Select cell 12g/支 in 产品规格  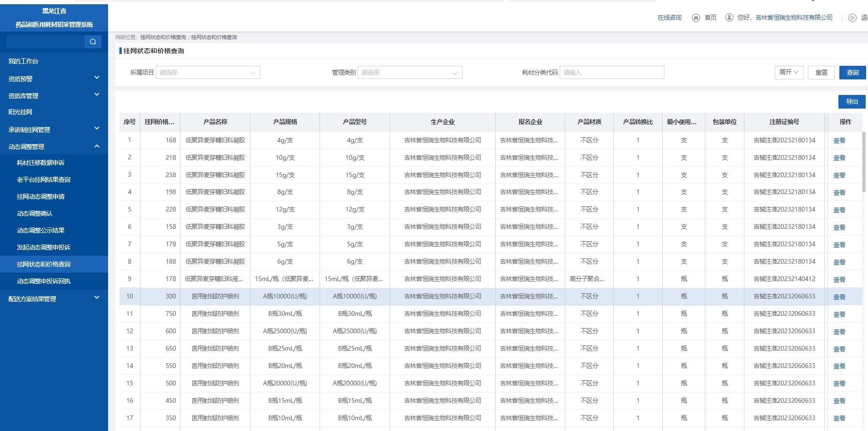(x=285, y=209)
